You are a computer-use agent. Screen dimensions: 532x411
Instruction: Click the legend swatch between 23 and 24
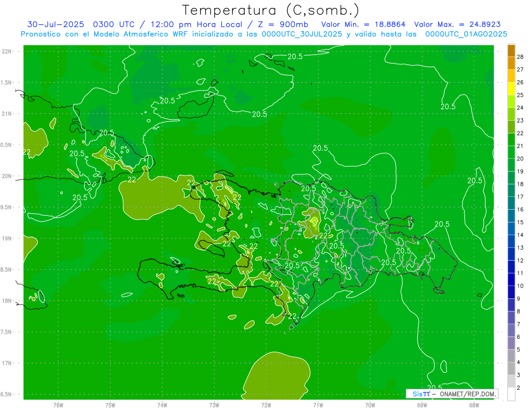tap(511, 114)
